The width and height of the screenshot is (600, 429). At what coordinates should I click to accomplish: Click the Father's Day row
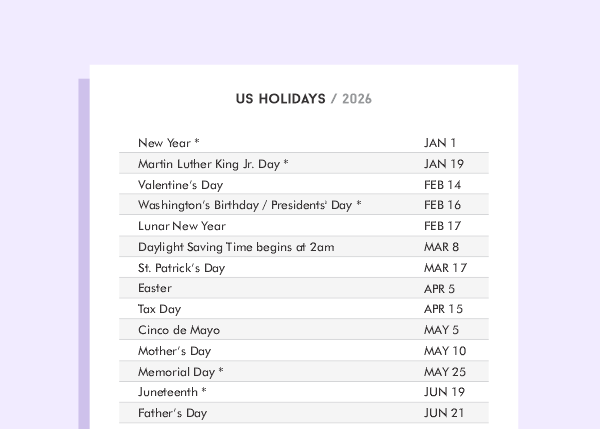[x=173, y=413]
